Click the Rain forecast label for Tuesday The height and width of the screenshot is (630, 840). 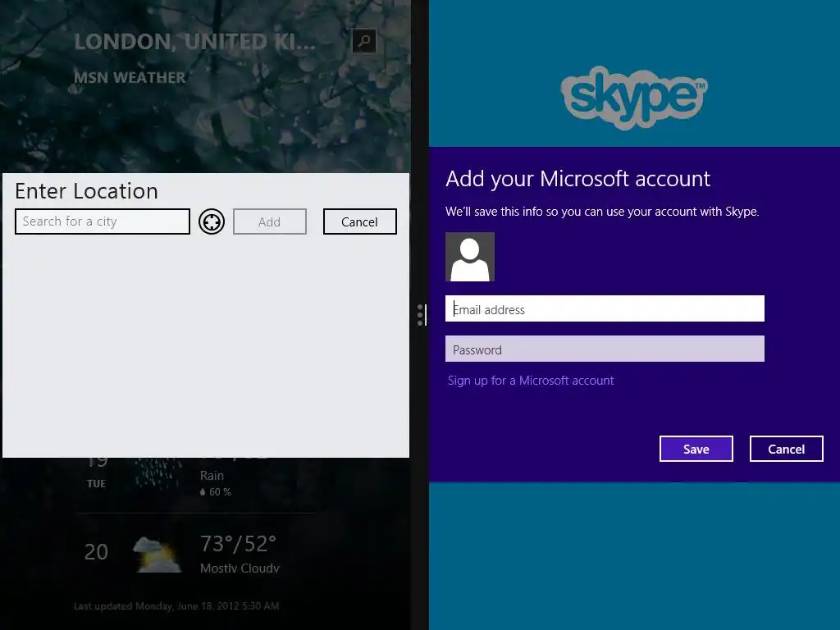(212, 475)
